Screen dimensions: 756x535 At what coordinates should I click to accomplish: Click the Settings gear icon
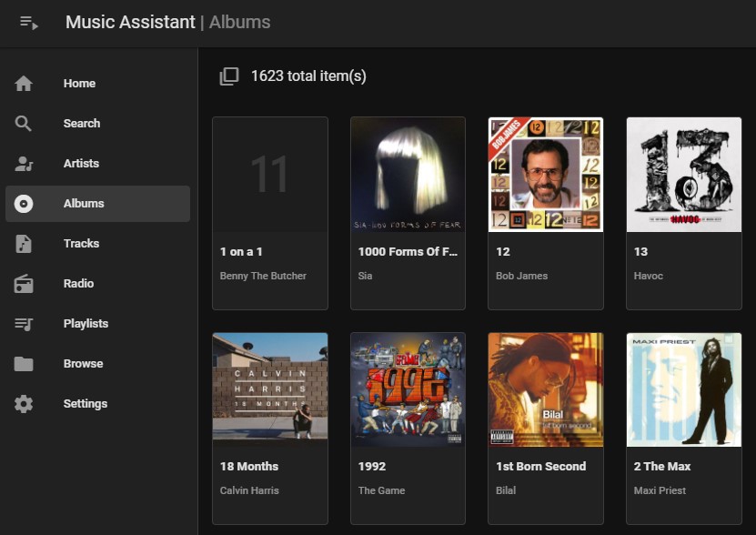[x=24, y=404]
